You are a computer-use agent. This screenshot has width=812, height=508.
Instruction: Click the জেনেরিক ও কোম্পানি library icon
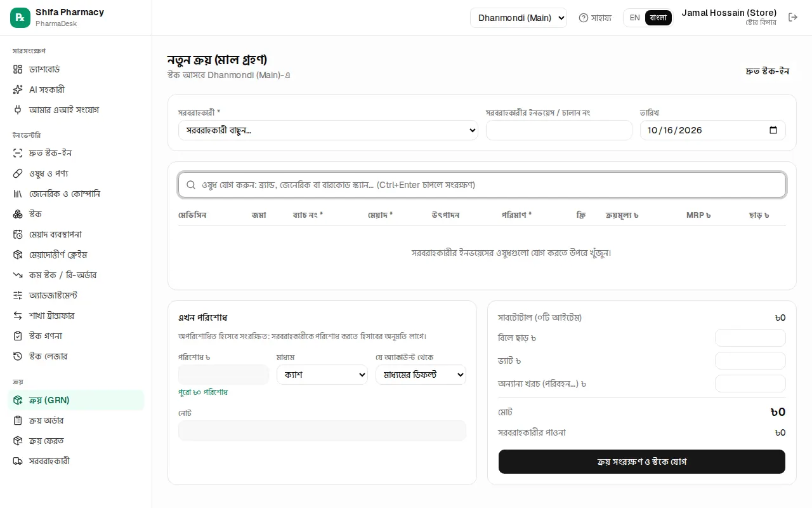click(18, 194)
